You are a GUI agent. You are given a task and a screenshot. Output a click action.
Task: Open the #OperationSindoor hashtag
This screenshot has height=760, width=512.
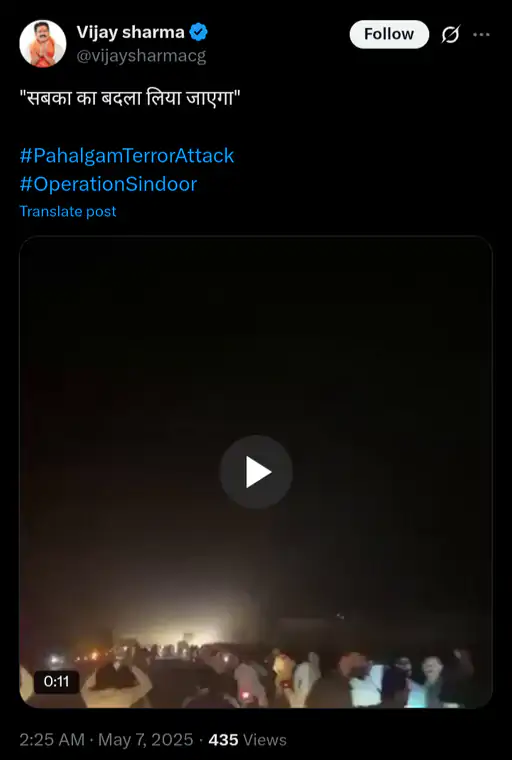[x=108, y=184]
